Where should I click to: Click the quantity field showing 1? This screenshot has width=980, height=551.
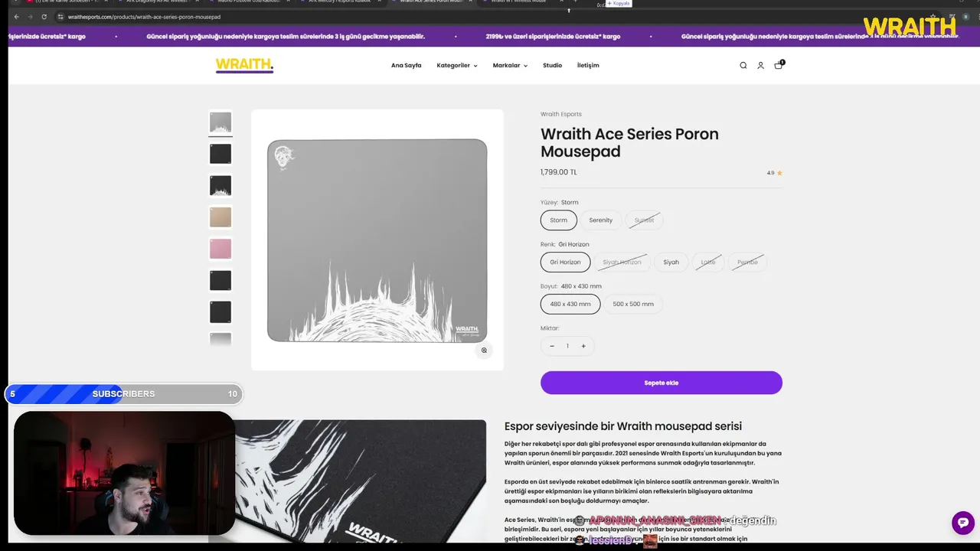(567, 346)
